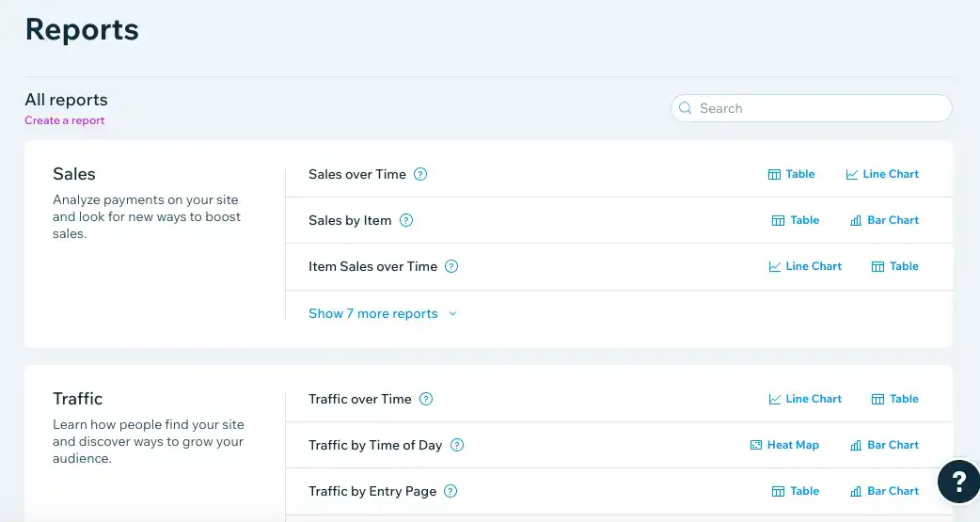The width and height of the screenshot is (980, 522).
Task: Open Traffic by Entry Page as Bar Chart
Action: click(884, 491)
